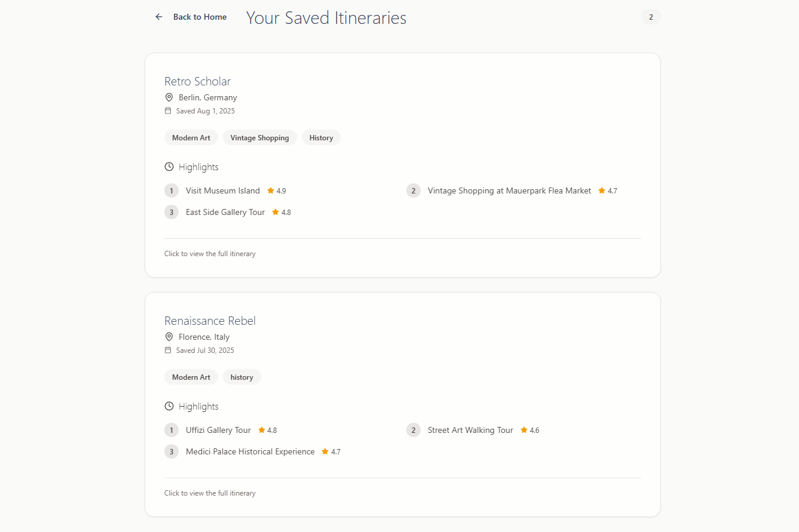Select East Side Gallery Tour highlight
Viewport: 799px width, 532px height.
225,213
